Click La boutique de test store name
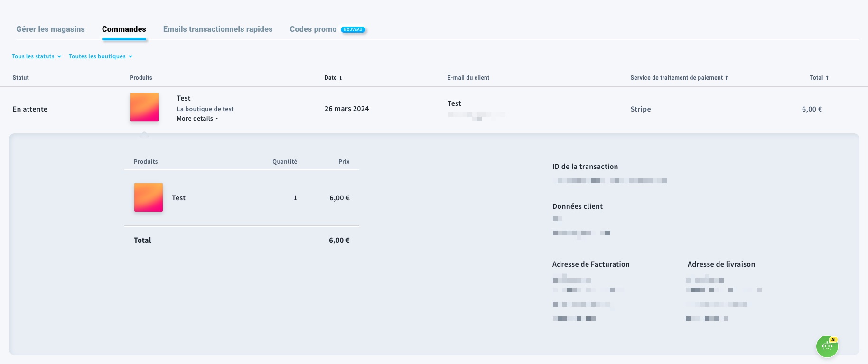 pyautogui.click(x=205, y=109)
